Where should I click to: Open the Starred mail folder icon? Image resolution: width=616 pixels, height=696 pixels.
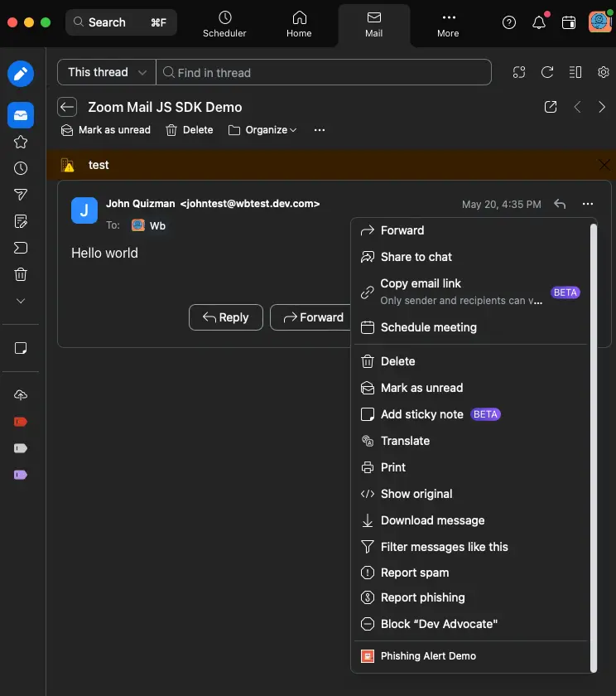[x=21, y=143]
